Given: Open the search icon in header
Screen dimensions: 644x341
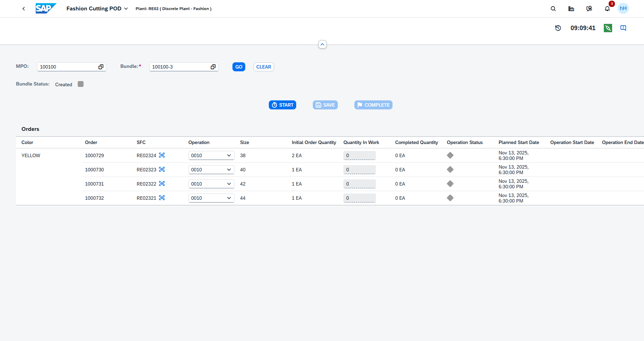Looking at the screenshot, I should tap(553, 9).
